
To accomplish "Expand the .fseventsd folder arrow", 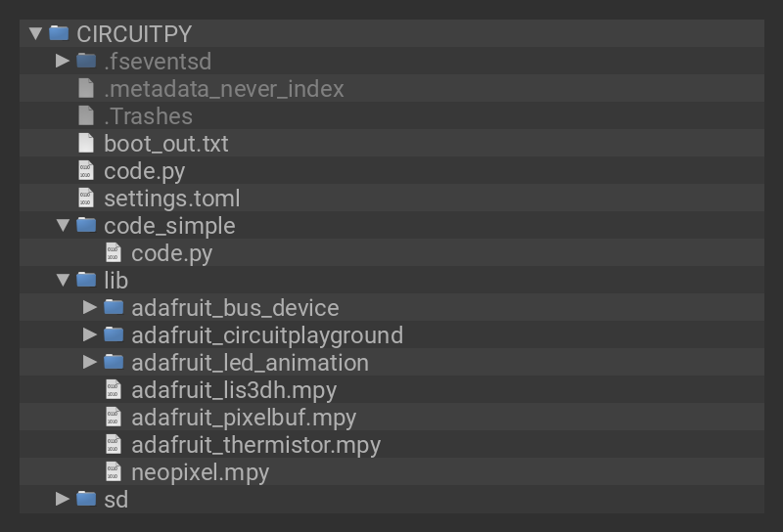I will pyautogui.click(x=63, y=61).
